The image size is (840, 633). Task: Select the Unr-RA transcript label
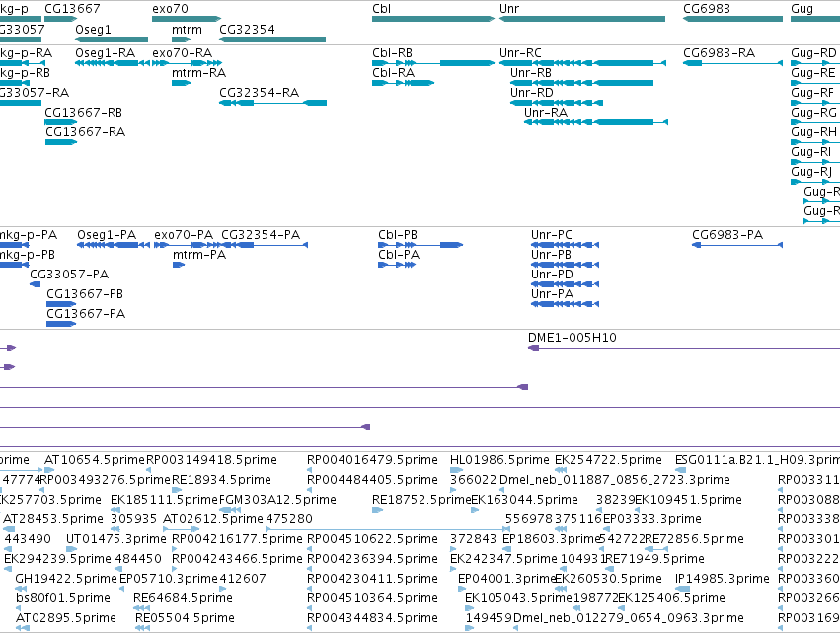click(545, 113)
